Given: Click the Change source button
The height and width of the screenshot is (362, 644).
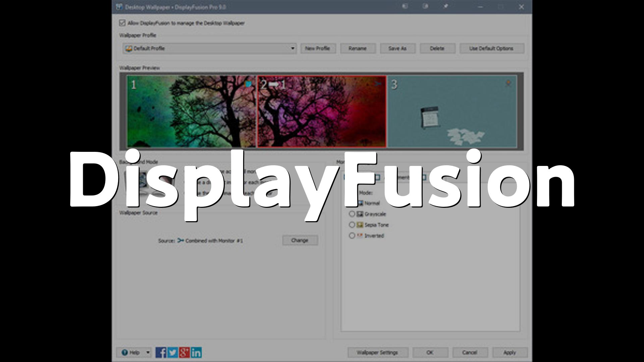Looking at the screenshot, I should tap(300, 240).
